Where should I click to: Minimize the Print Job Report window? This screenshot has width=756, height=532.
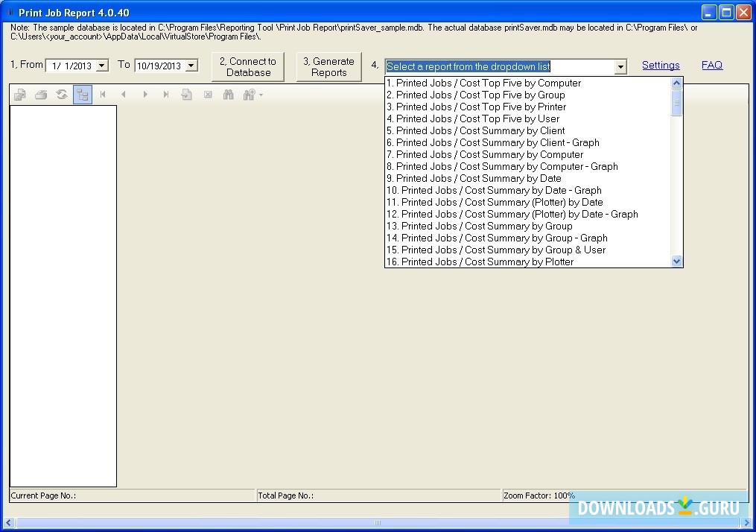point(709,12)
